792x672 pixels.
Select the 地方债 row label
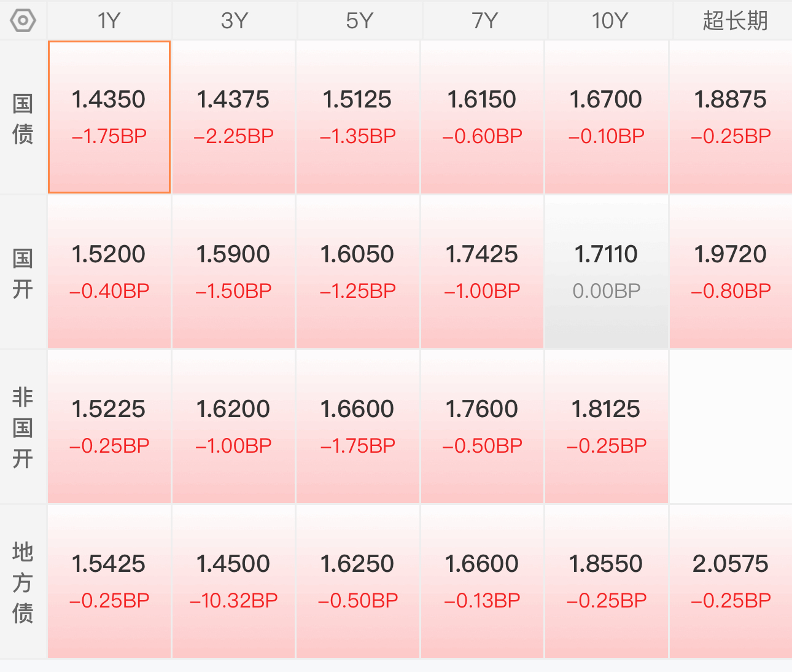click(23, 582)
